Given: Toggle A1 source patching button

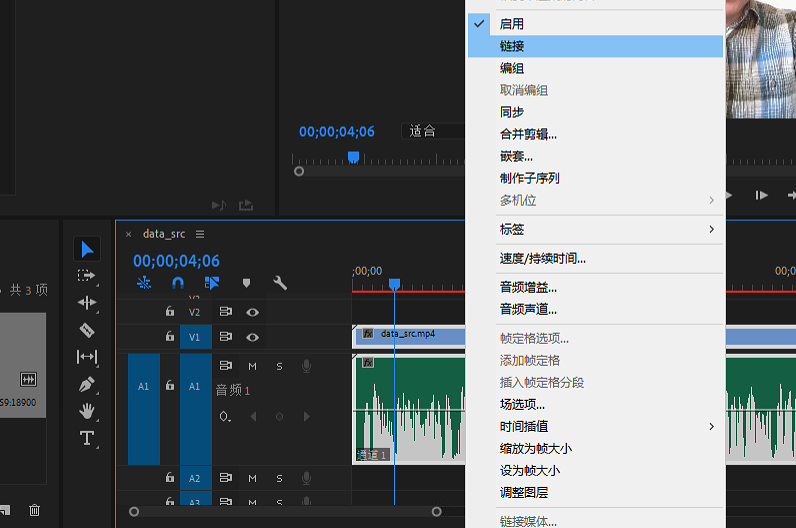Looking at the screenshot, I should click(x=144, y=409).
